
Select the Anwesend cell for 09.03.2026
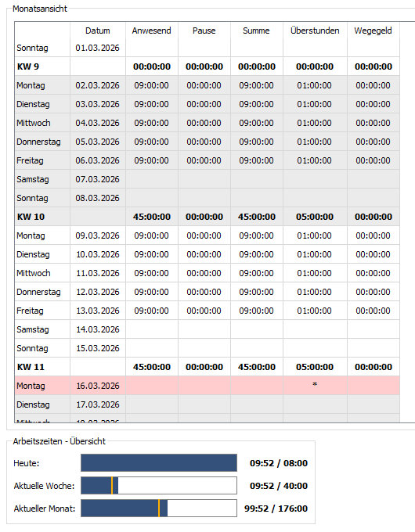point(151,235)
